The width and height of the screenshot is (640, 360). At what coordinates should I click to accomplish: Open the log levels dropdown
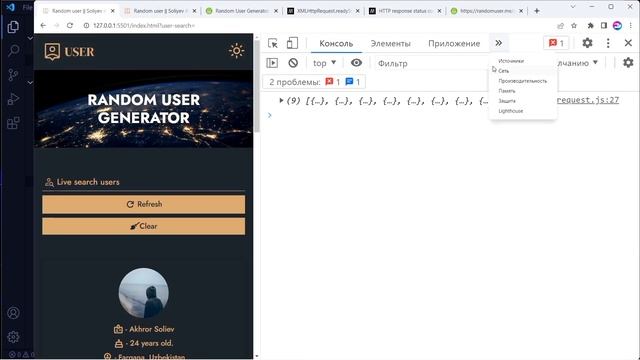pos(577,63)
